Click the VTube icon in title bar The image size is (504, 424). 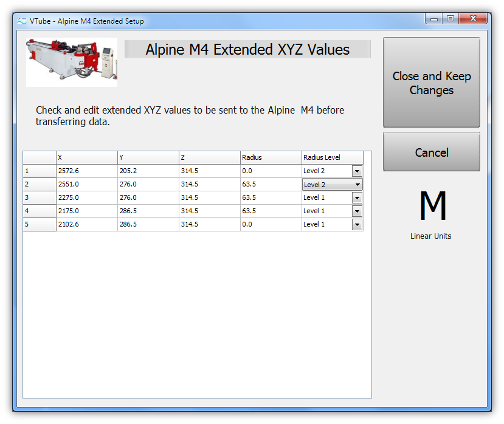point(22,21)
